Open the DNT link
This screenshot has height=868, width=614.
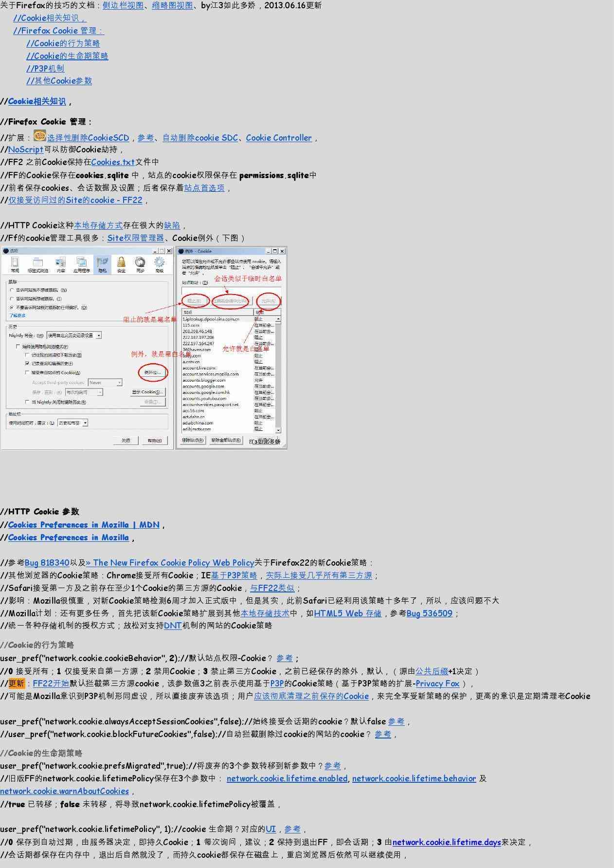tap(173, 626)
